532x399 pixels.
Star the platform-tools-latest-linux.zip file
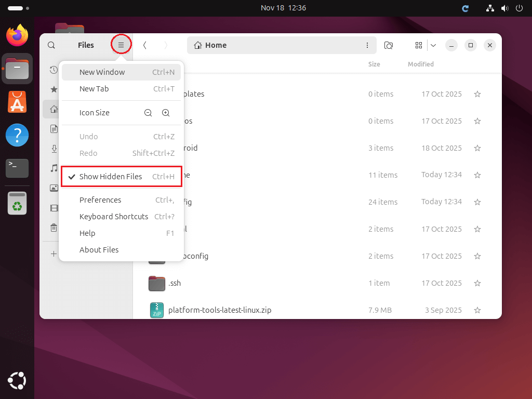tap(477, 310)
